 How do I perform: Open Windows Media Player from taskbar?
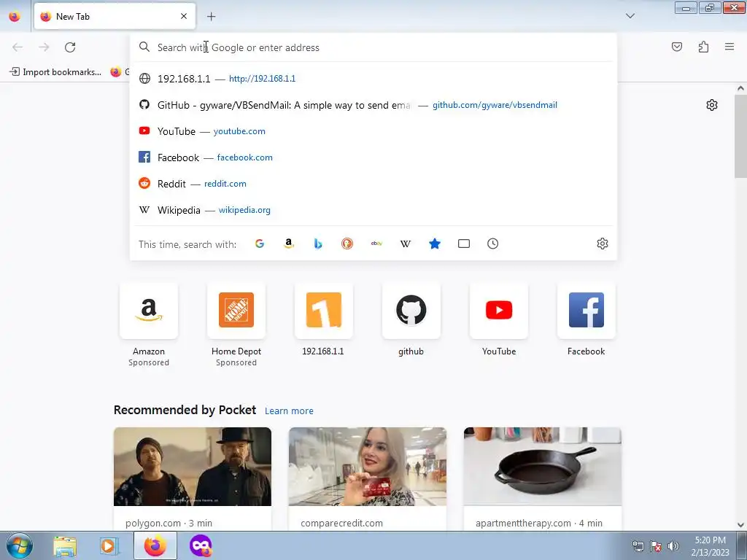[x=109, y=545]
